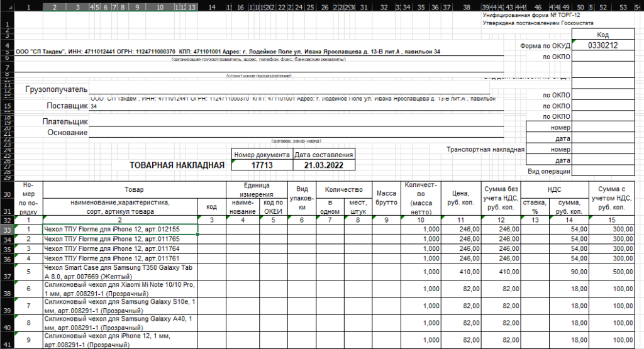Screen dimensions: 644x349
Task: Select the Основание label cell
Action: 67,132
